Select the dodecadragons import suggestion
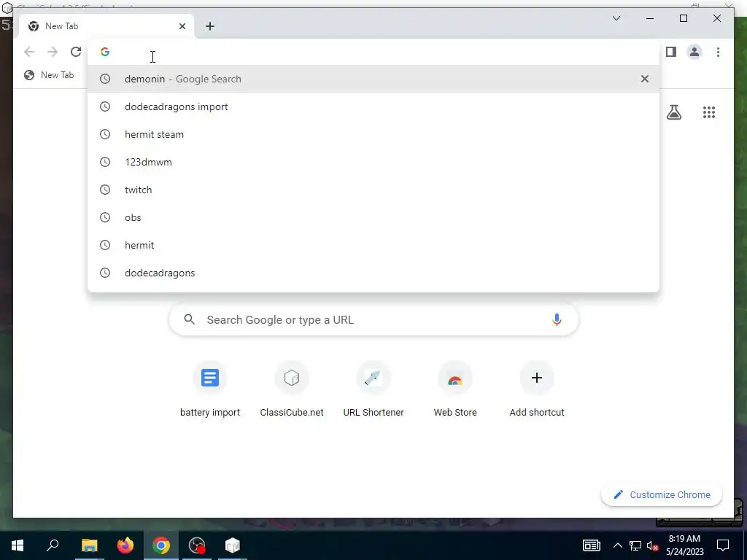Viewport: 747px width, 560px height. tap(373, 106)
